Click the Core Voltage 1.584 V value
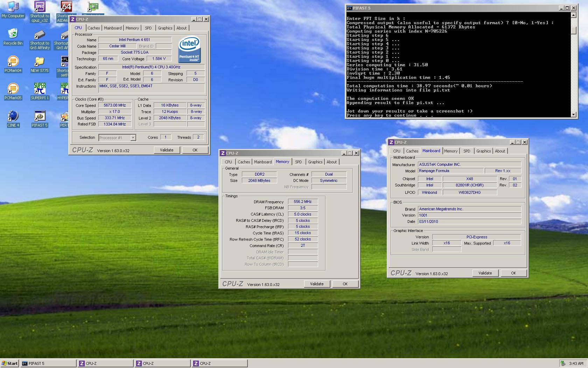 click(159, 59)
